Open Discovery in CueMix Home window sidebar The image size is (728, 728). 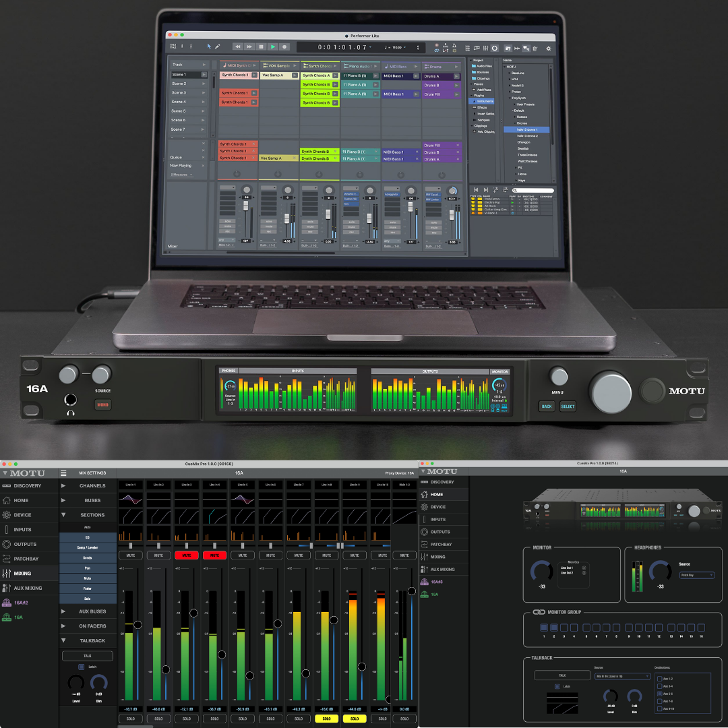444,482
